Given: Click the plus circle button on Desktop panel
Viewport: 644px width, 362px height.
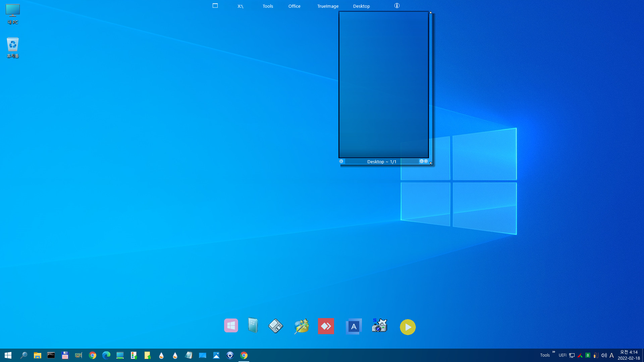Looking at the screenshot, I should (421, 161).
